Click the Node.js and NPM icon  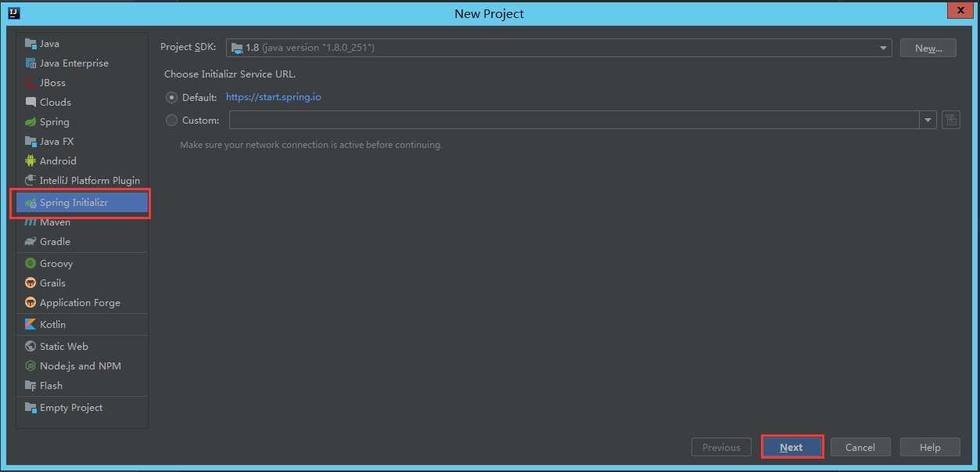pos(31,366)
